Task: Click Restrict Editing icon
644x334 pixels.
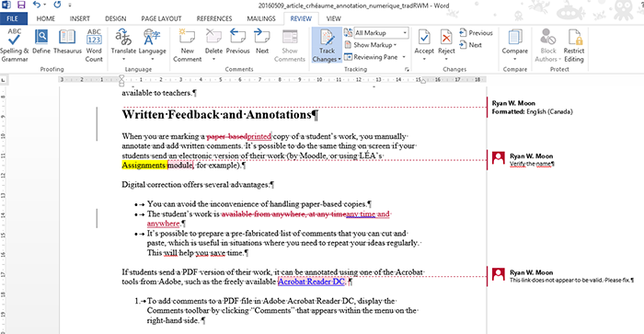Action: [x=574, y=45]
